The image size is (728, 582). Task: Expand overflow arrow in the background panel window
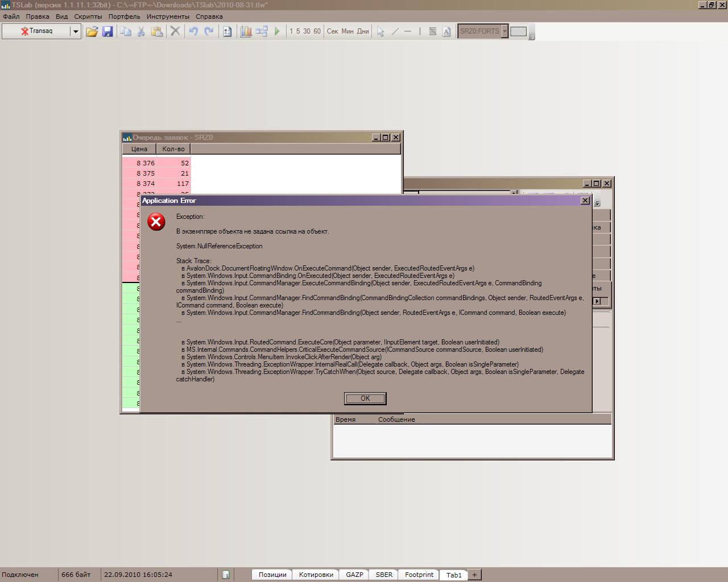coord(597,203)
